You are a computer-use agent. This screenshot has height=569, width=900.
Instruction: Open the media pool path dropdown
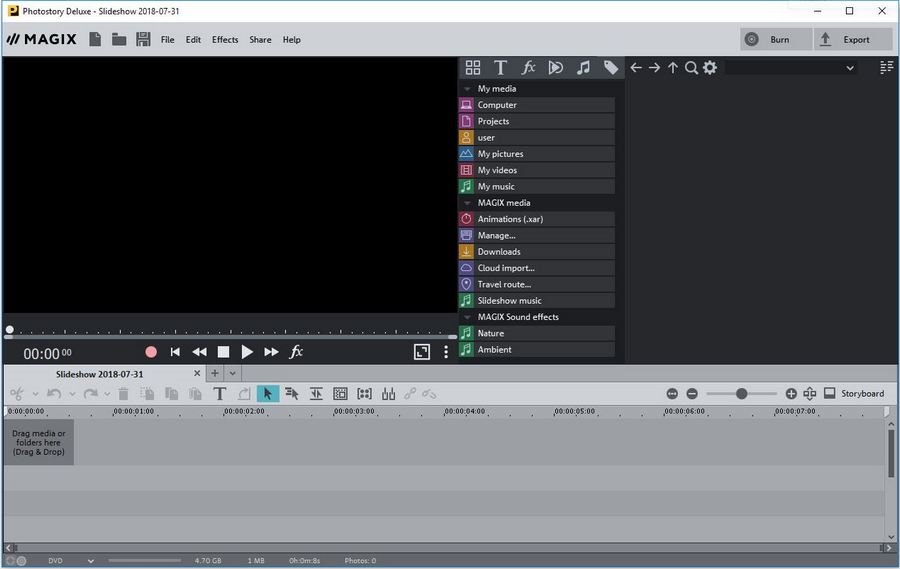click(x=850, y=68)
